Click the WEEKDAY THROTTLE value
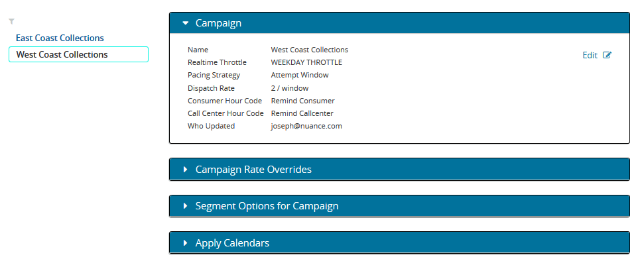This screenshot has width=644, height=269. [306, 62]
